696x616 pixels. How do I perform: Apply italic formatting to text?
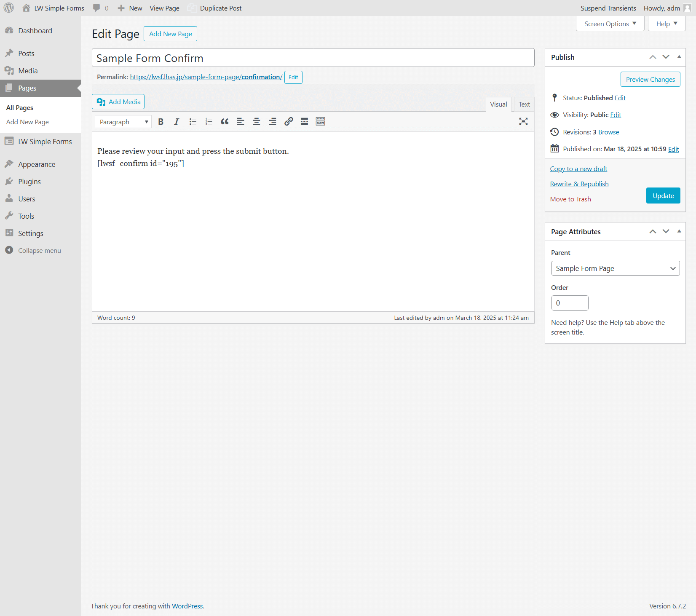[177, 121]
